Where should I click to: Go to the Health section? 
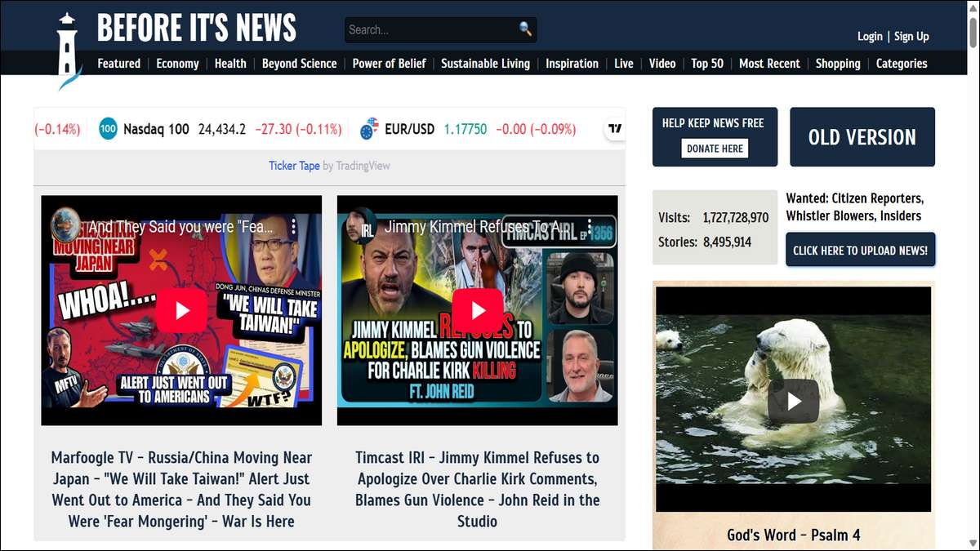230,63
